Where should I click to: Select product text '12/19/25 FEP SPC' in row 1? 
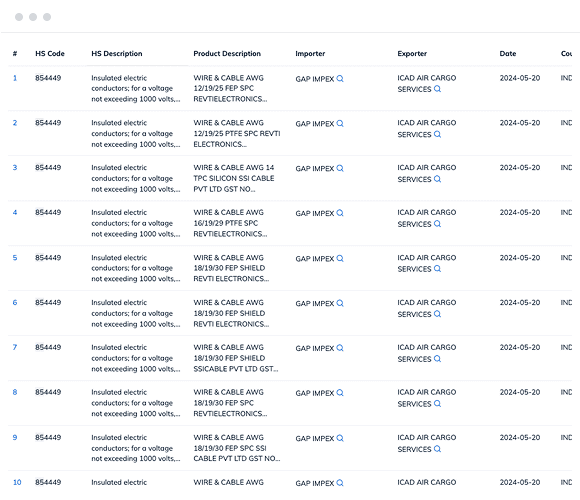(x=224, y=88)
